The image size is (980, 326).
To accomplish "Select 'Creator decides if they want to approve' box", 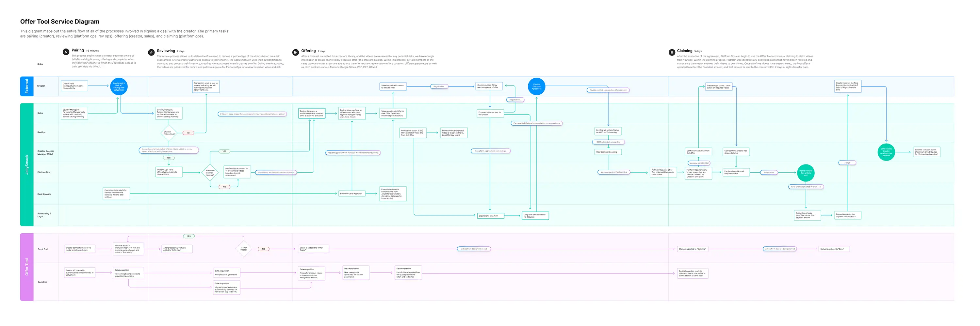I will (489, 86).
